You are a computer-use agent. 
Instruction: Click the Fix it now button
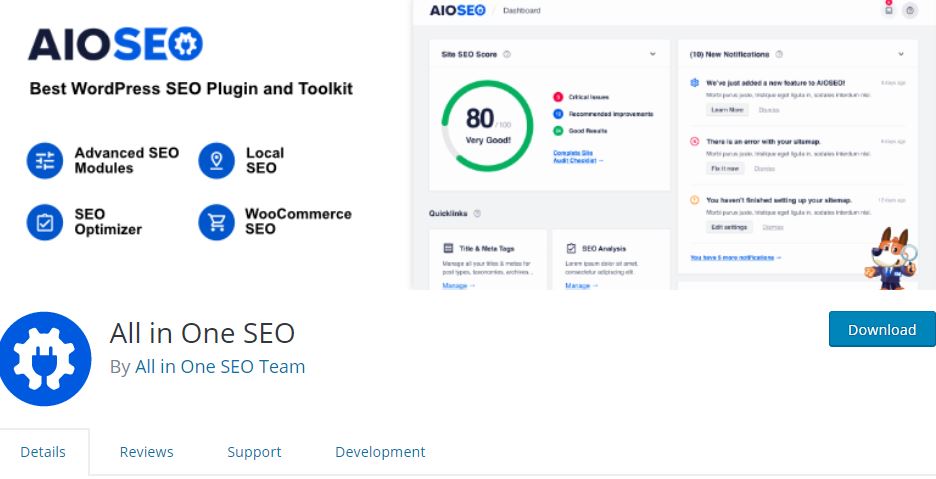[x=725, y=168]
